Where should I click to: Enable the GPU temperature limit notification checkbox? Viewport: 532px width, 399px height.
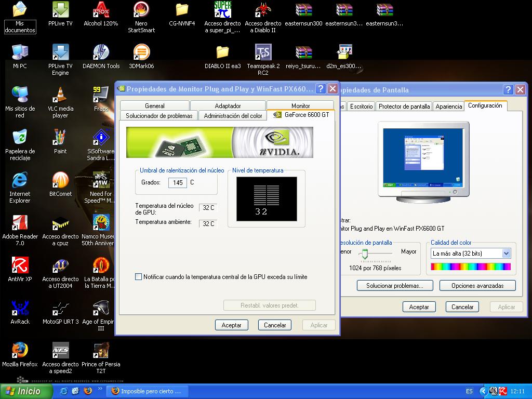coord(139,277)
